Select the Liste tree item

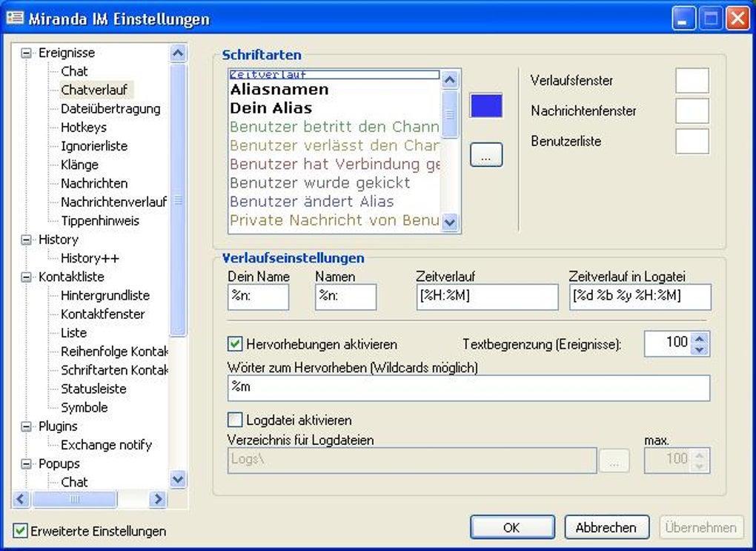(x=74, y=333)
